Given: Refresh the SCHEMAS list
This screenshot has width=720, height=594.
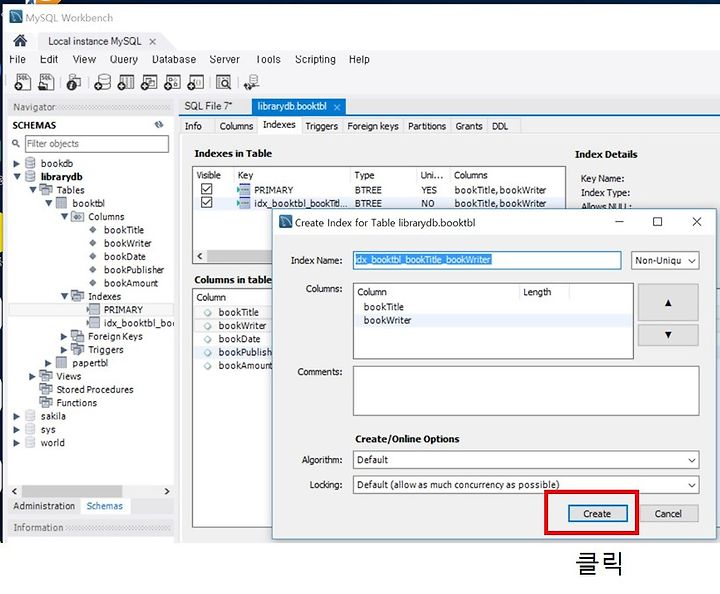Looking at the screenshot, I should coord(159,125).
